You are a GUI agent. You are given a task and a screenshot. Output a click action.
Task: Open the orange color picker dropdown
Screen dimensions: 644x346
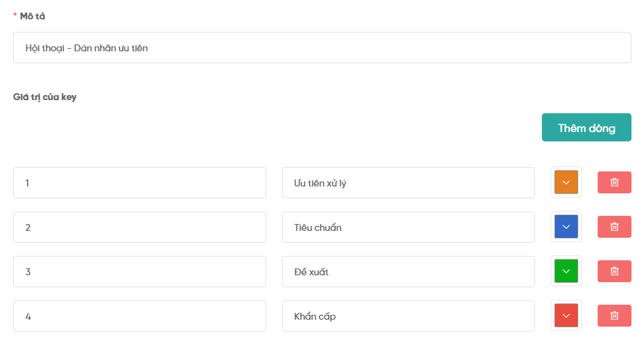pos(566,182)
